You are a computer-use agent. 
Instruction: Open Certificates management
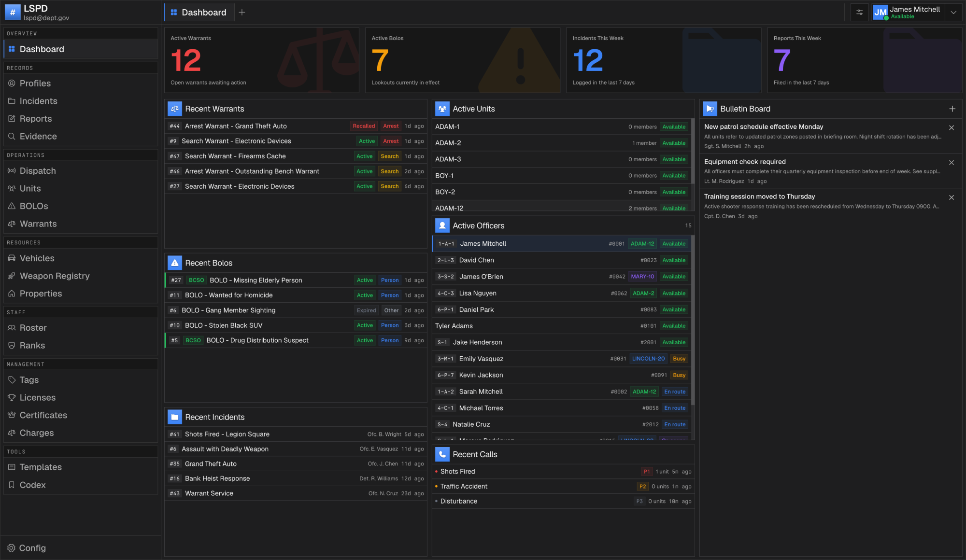coord(81,415)
